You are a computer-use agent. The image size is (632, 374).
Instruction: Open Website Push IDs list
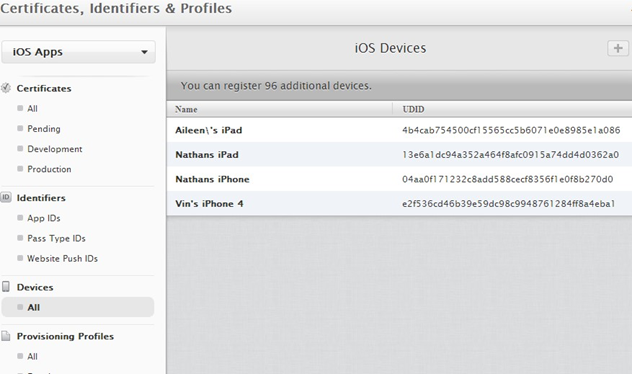point(62,258)
